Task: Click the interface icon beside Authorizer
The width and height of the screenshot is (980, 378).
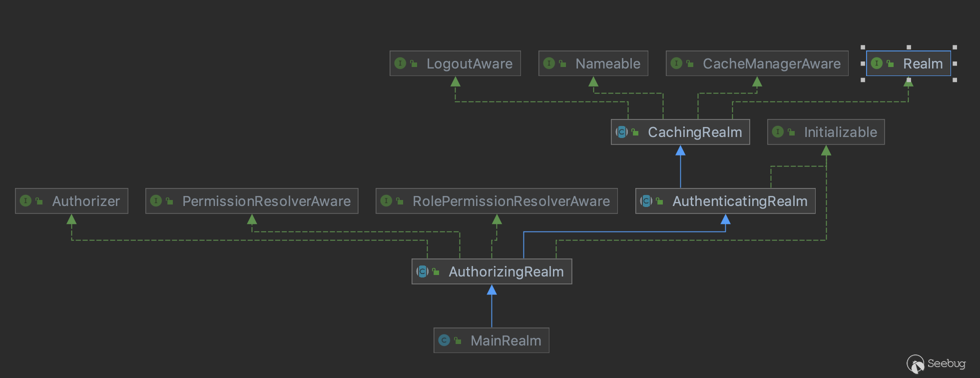Action: [x=25, y=201]
